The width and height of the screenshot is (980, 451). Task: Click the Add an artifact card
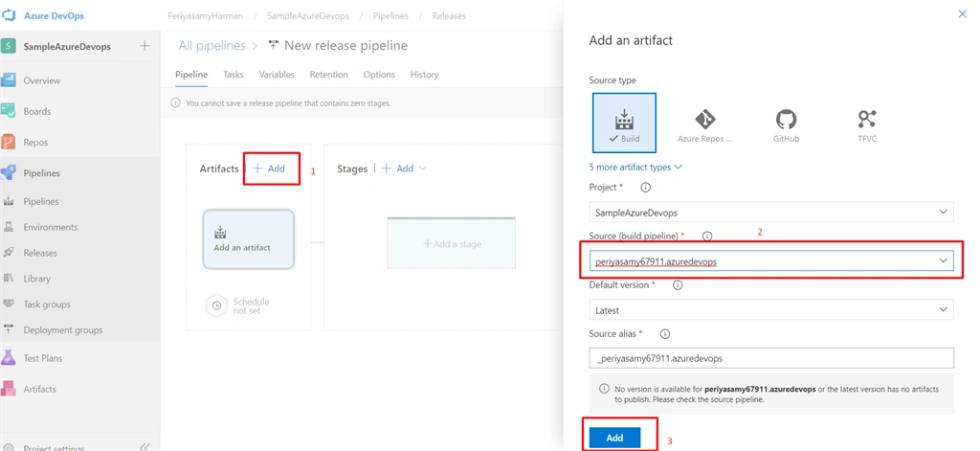[248, 239]
